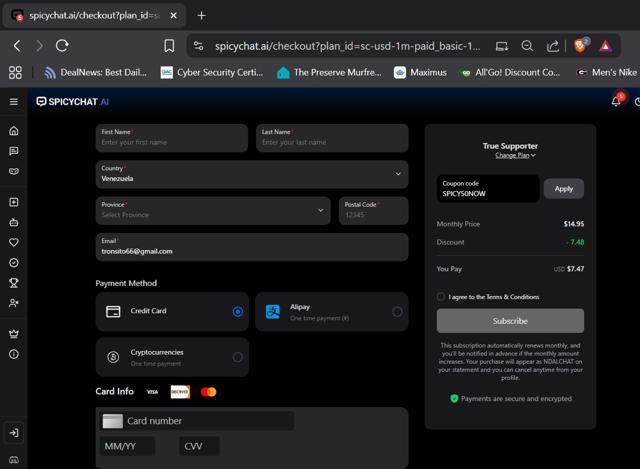This screenshot has height=469, width=640.
Task: Select Alipay payment method
Action: 331,311
